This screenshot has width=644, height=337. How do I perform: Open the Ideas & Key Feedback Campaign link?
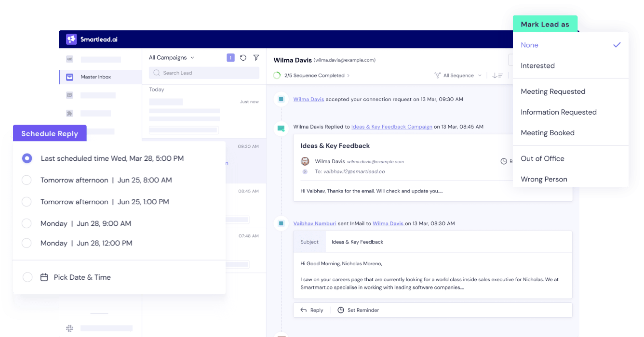391,127
